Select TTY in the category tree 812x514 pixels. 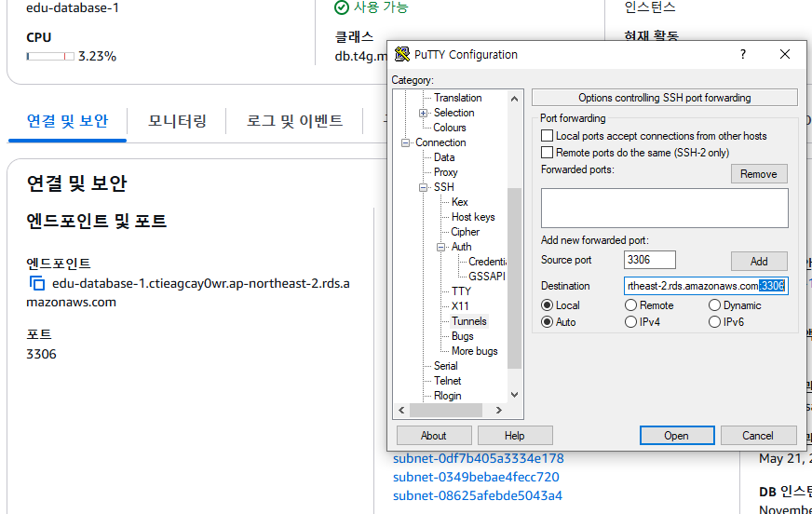tap(461, 291)
